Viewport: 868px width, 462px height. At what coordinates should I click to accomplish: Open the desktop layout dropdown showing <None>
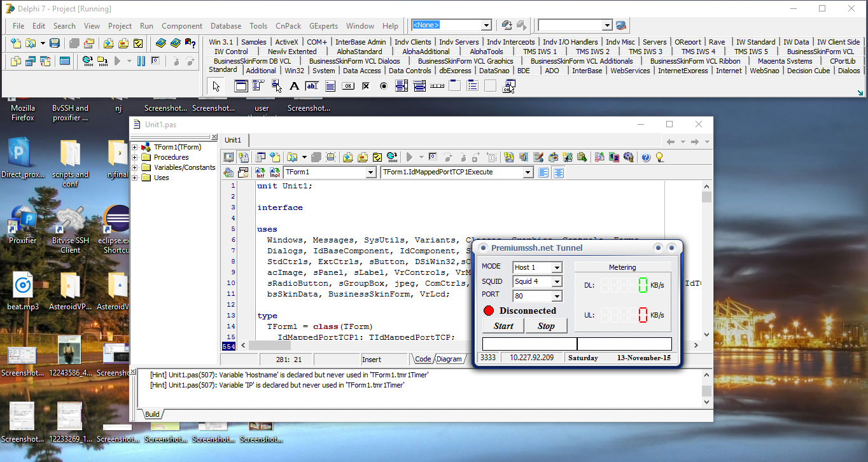[486, 25]
